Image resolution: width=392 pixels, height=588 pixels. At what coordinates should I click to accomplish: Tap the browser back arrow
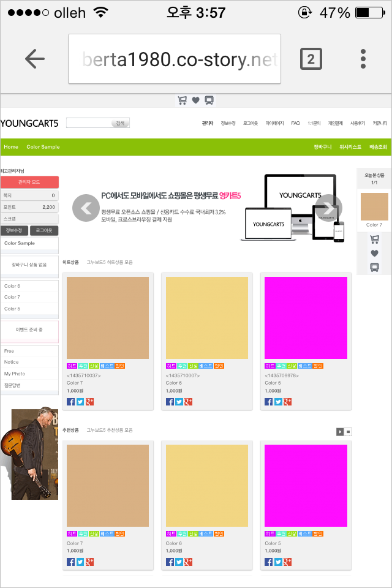pyautogui.click(x=35, y=59)
